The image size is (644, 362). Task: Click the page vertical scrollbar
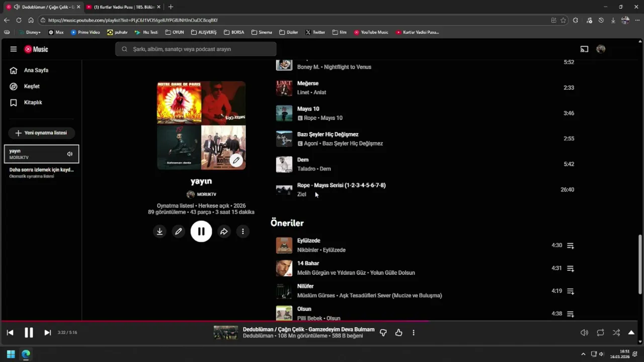click(x=640, y=264)
